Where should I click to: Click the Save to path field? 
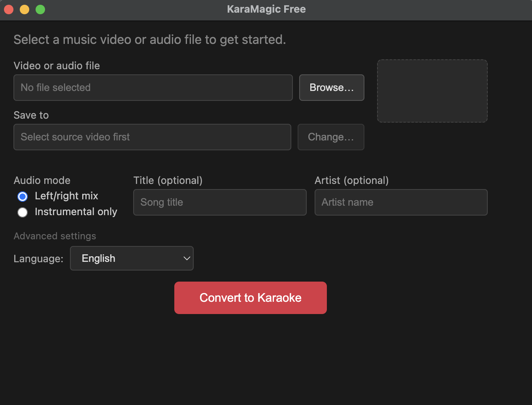(152, 137)
